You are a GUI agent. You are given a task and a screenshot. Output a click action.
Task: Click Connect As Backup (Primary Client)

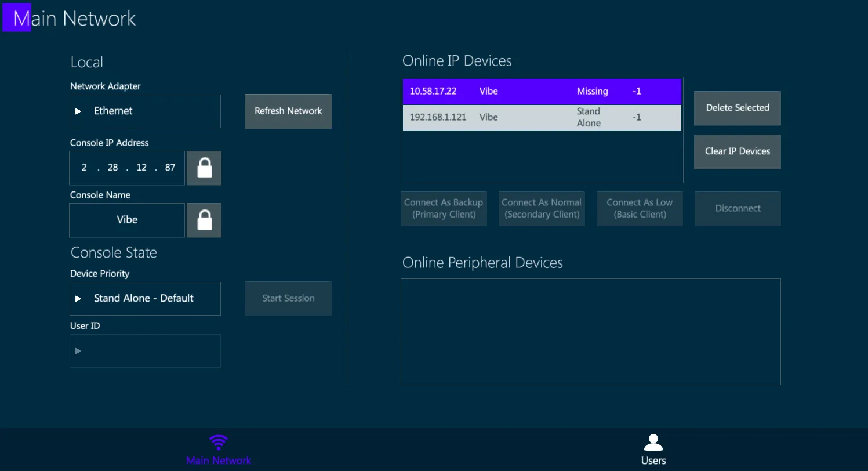pyautogui.click(x=444, y=208)
